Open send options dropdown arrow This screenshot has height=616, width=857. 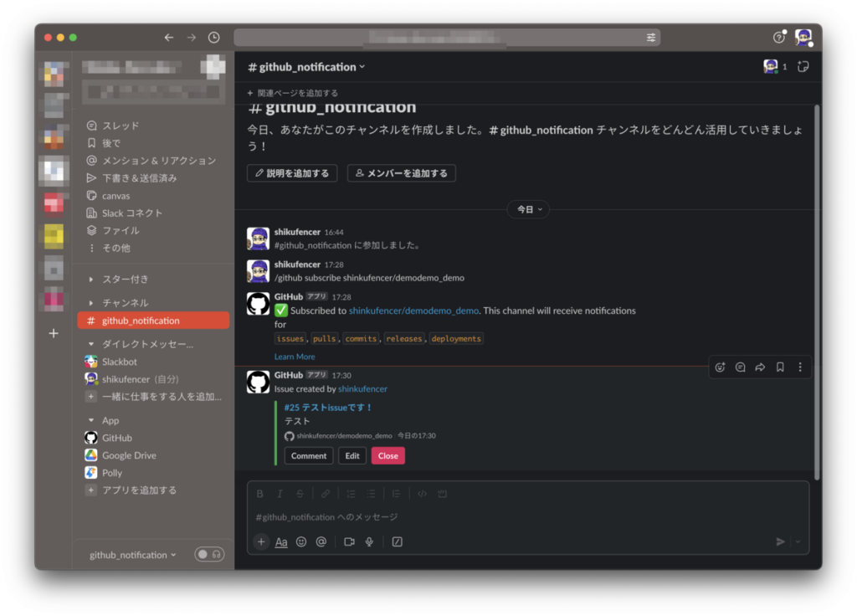tap(798, 542)
